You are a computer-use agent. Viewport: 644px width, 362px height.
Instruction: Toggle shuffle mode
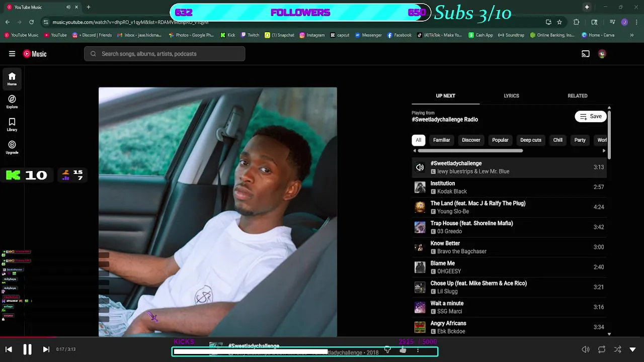(x=617, y=349)
